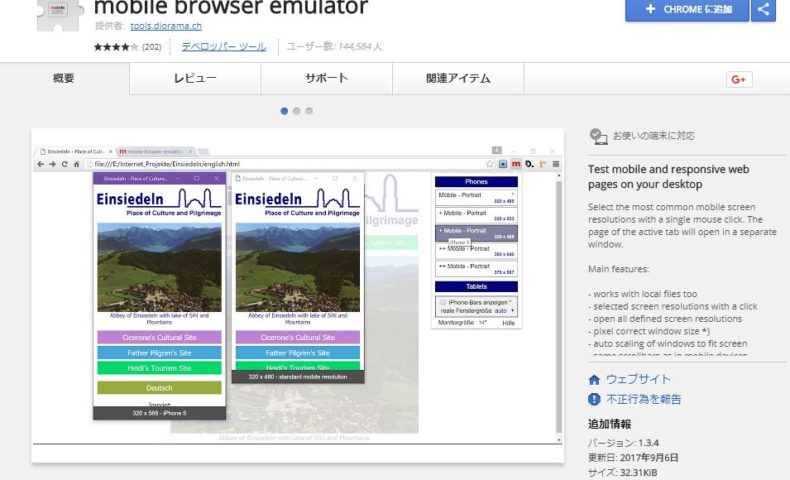Choose highlighted Mobile - Portrait 320 x 568 option
The image size is (790, 480).
pos(476,233)
